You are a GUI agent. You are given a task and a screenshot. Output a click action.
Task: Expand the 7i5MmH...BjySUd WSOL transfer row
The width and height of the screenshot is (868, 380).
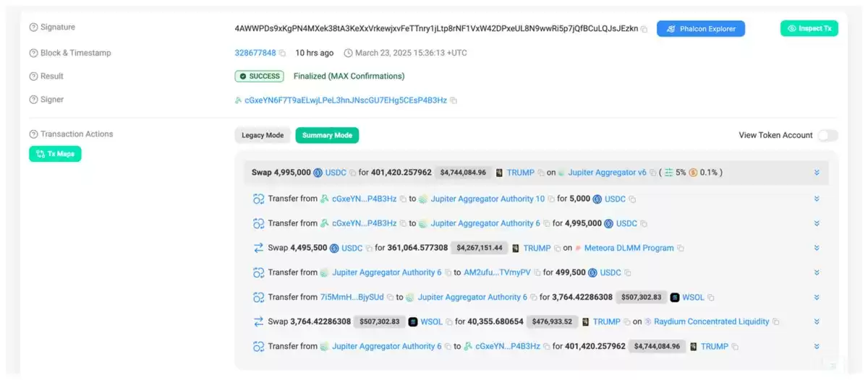click(x=817, y=297)
